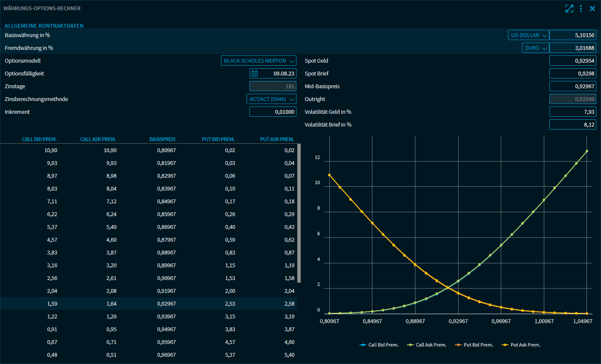Click the Spot Geld input field
Screen dimensions: 601x364
pyautogui.click(x=572, y=61)
